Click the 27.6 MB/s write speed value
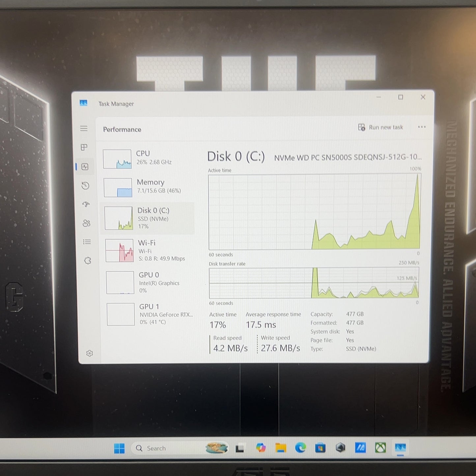Screen dimensions: 476x476 click(x=280, y=348)
